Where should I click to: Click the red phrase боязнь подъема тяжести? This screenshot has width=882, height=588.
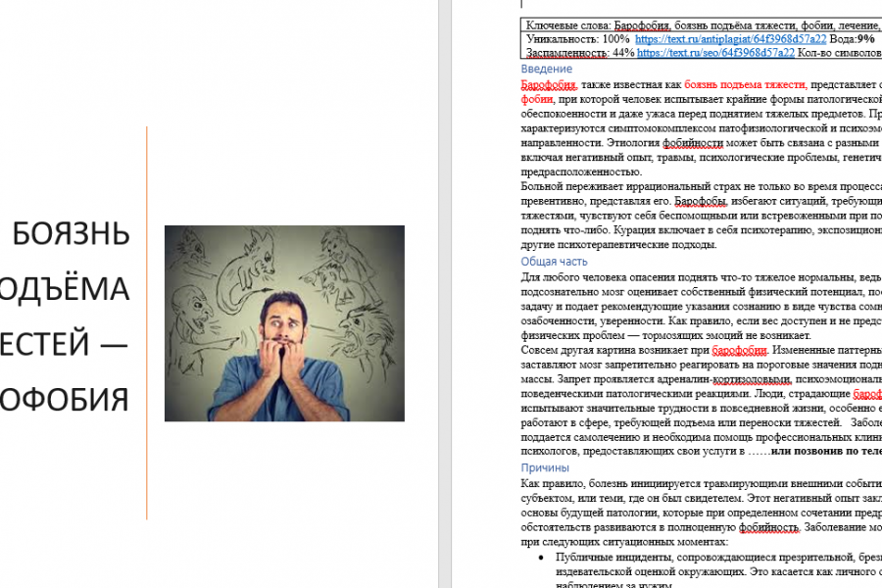point(746,84)
